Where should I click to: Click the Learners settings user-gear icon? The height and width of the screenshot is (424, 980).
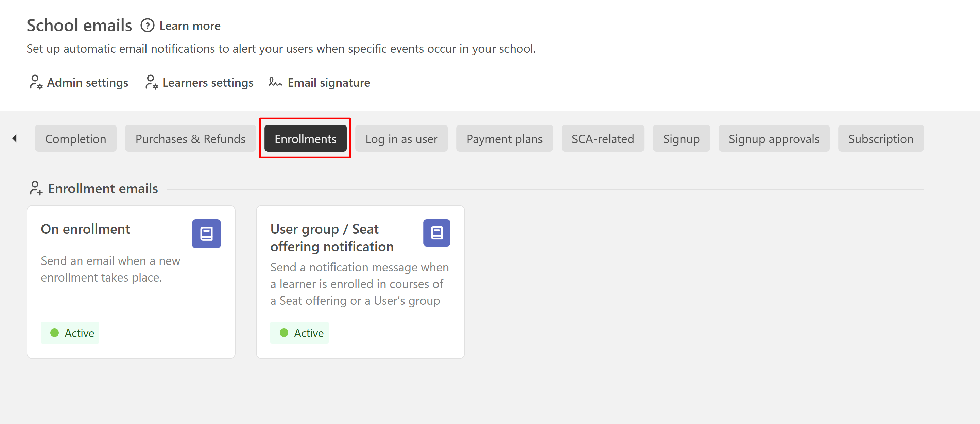pos(151,82)
